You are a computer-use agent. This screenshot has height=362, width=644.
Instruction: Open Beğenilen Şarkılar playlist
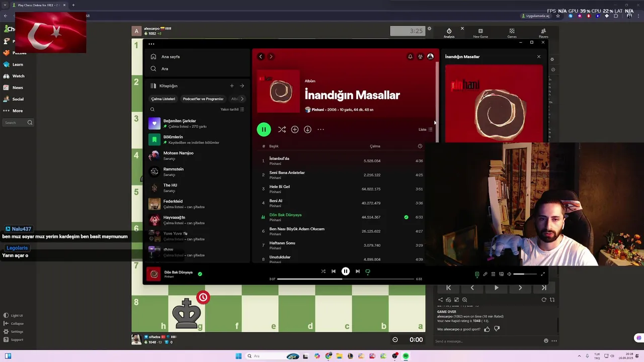[197, 123]
